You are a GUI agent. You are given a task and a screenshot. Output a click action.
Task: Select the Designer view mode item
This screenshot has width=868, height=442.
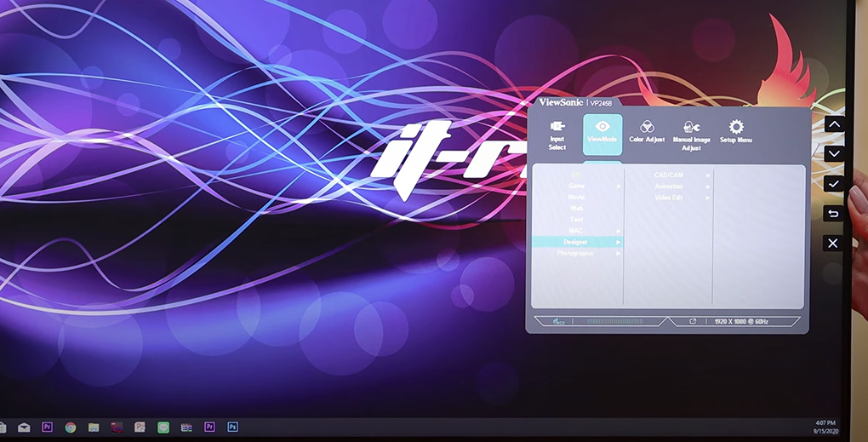(x=576, y=242)
